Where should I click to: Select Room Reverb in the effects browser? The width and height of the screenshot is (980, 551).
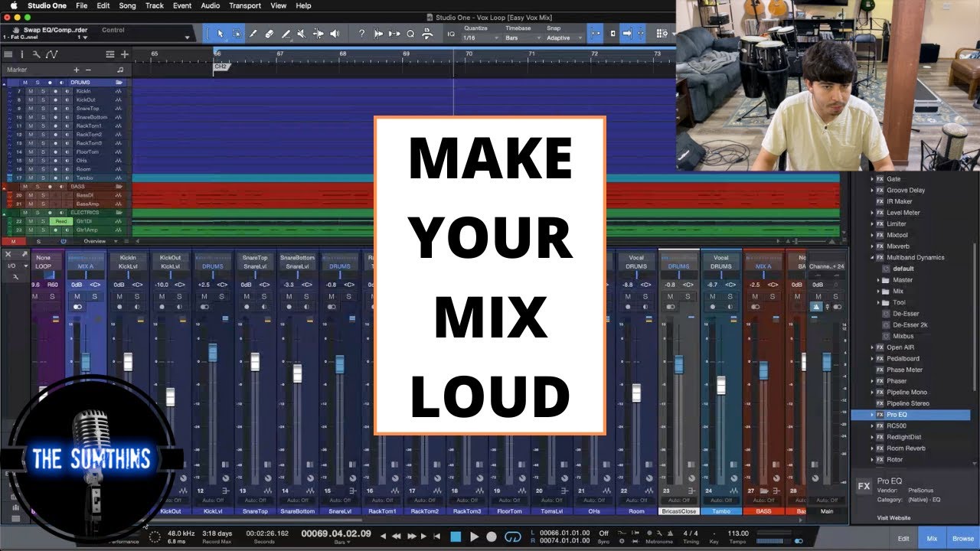pyautogui.click(x=906, y=448)
